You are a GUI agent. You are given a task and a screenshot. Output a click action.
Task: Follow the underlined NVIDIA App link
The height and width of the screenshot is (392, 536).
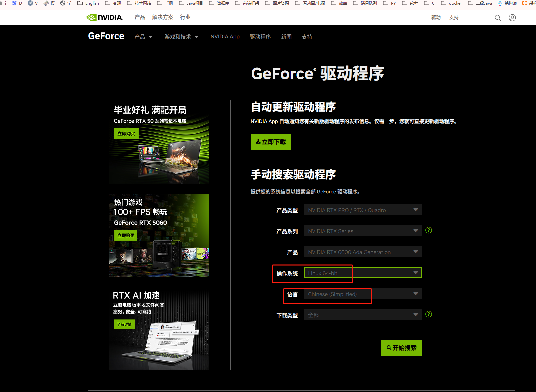[264, 121]
